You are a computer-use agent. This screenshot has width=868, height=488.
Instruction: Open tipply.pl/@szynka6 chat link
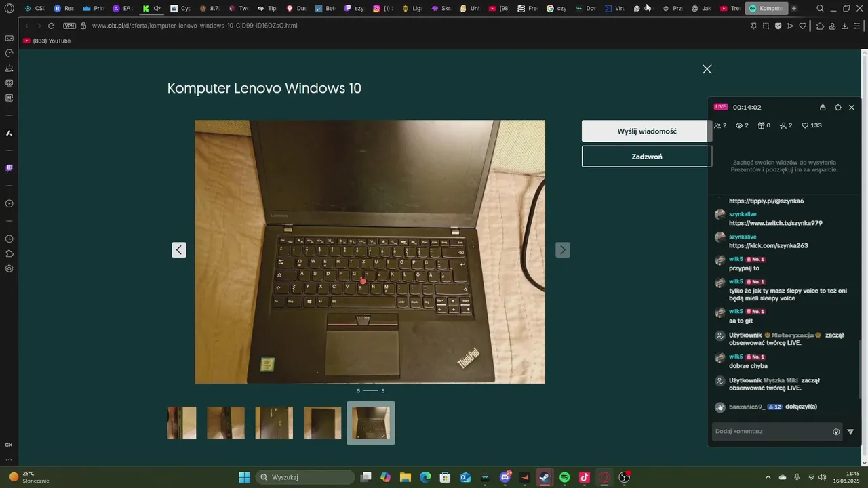pos(766,201)
